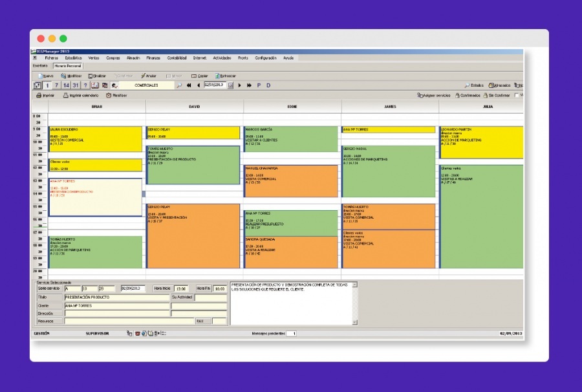
Task: Click the red telephone icon in status bar
Action: click(x=137, y=333)
